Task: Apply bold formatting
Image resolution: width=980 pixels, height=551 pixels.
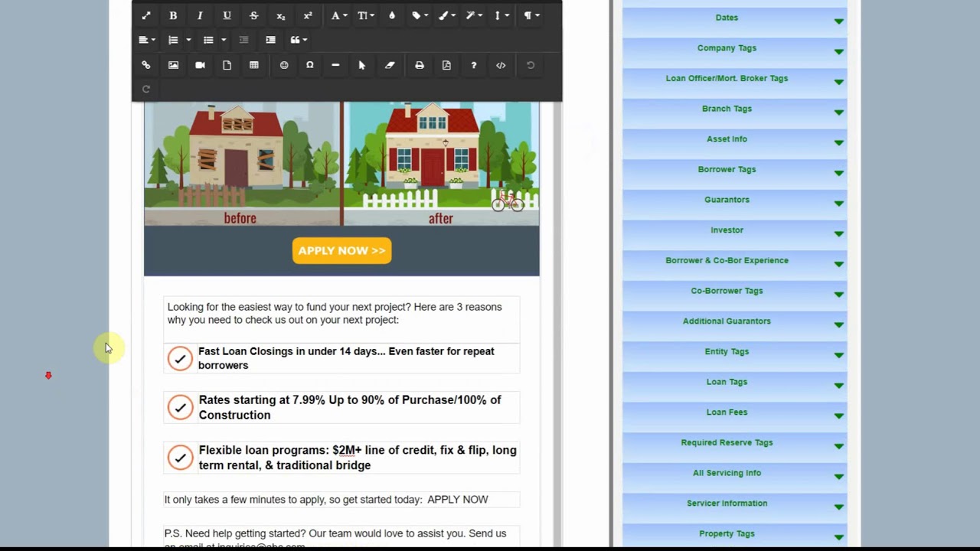Action: pos(173,15)
